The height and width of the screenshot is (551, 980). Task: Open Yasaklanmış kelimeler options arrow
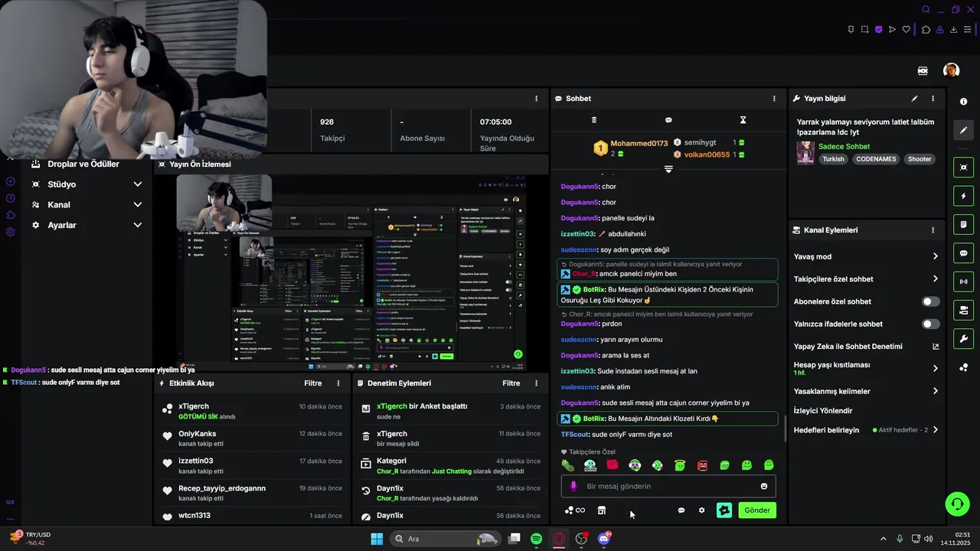pos(935,391)
